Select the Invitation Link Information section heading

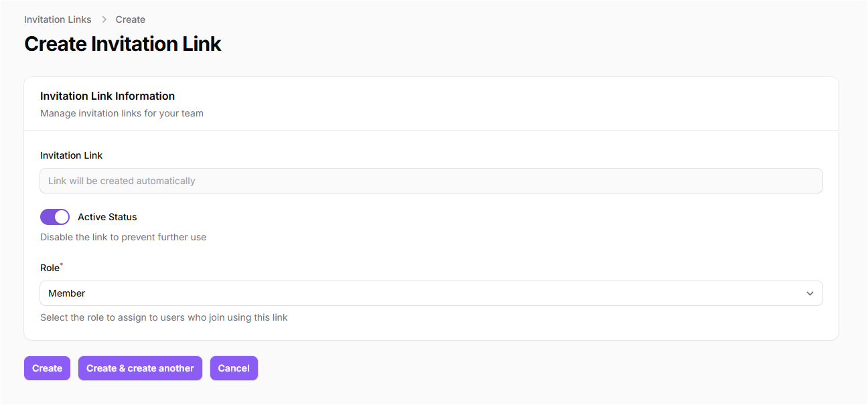pos(107,96)
